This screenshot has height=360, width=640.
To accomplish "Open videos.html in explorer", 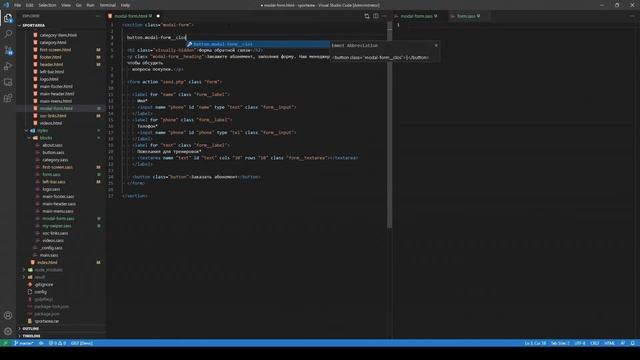I will pyautogui.click(x=51, y=123).
